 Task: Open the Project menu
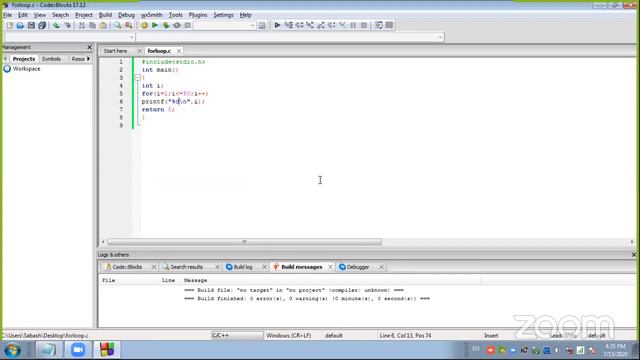pos(84,15)
